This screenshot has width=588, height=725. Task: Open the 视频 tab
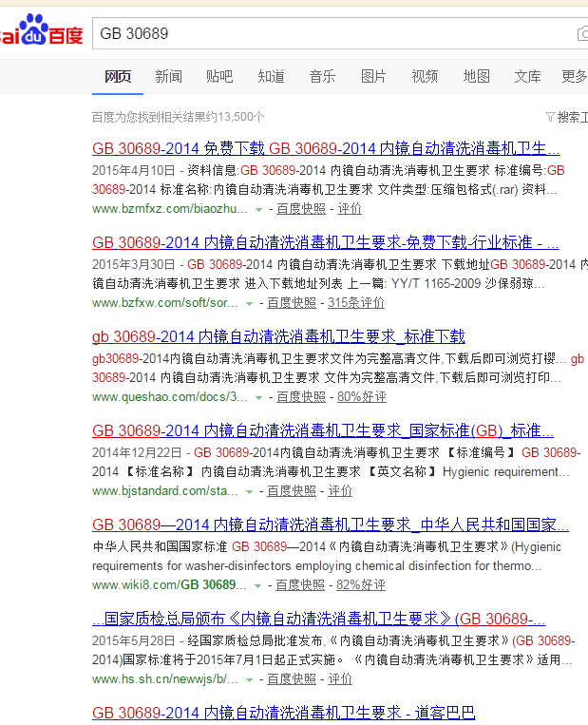[x=425, y=77]
